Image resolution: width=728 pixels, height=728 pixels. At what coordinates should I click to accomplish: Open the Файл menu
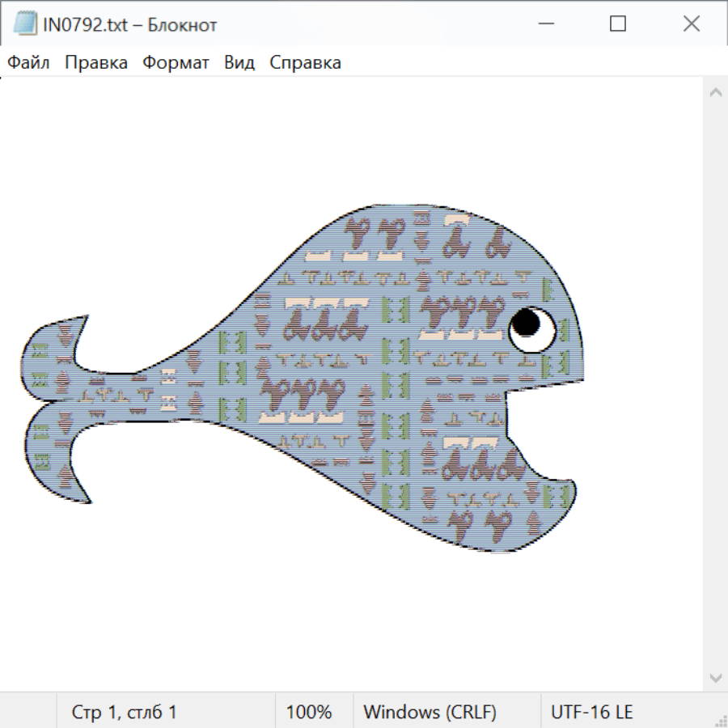point(28,63)
